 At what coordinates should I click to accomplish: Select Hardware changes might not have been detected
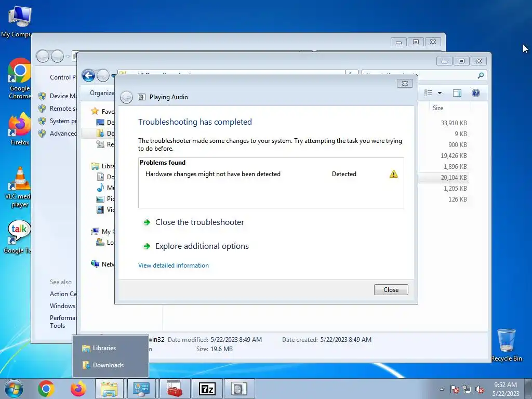[x=212, y=174]
